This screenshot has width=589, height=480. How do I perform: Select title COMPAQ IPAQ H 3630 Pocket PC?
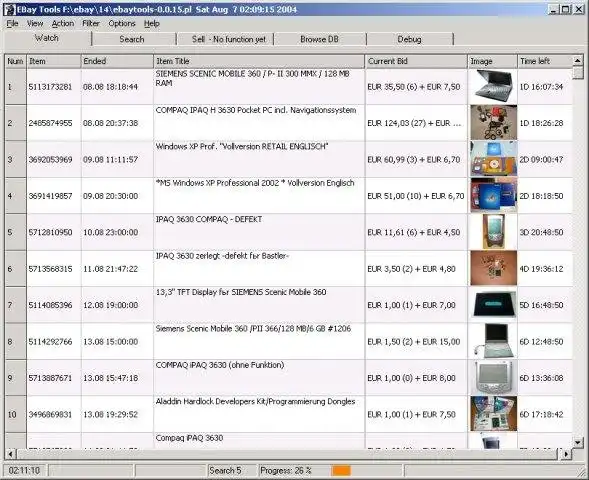pyautogui.click(x=256, y=110)
